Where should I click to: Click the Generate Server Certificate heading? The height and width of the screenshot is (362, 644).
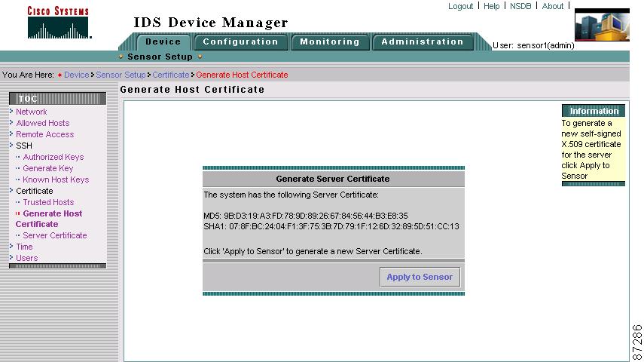(x=333, y=179)
